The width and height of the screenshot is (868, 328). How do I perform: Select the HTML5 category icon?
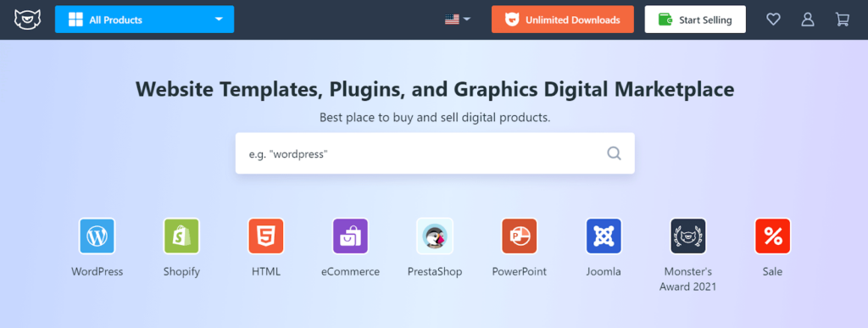(x=265, y=236)
